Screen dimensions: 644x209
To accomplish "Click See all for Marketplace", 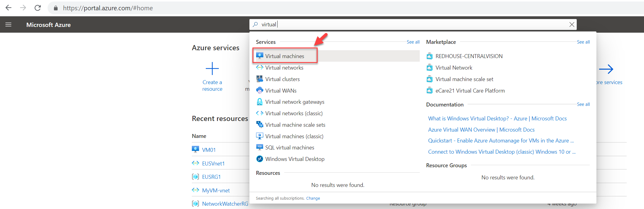I will pyautogui.click(x=583, y=42).
